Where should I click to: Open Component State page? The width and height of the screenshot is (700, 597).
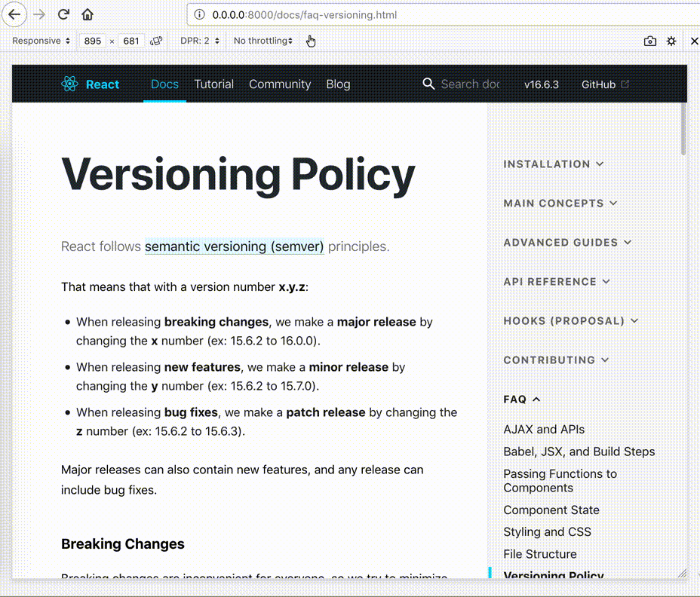[551, 510]
